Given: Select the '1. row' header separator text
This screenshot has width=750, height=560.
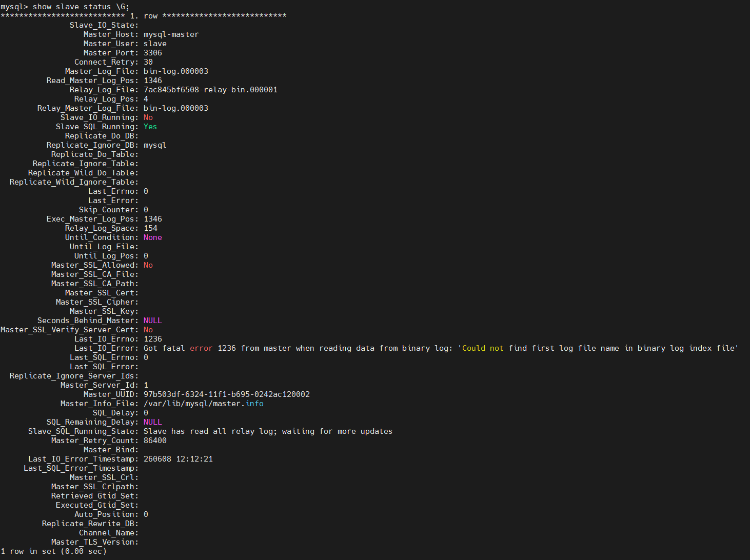Looking at the screenshot, I should click(144, 16).
